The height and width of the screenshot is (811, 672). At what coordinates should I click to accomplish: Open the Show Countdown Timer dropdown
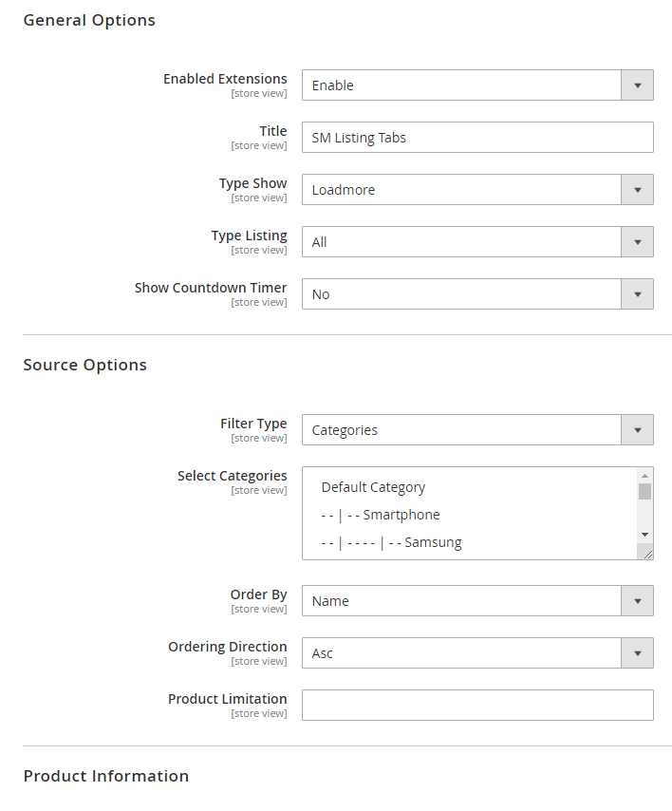[x=476, y=294]
